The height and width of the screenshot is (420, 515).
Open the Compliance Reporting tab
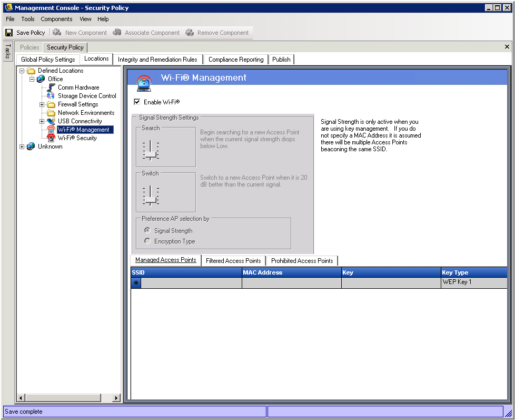(x=236, y=60)
